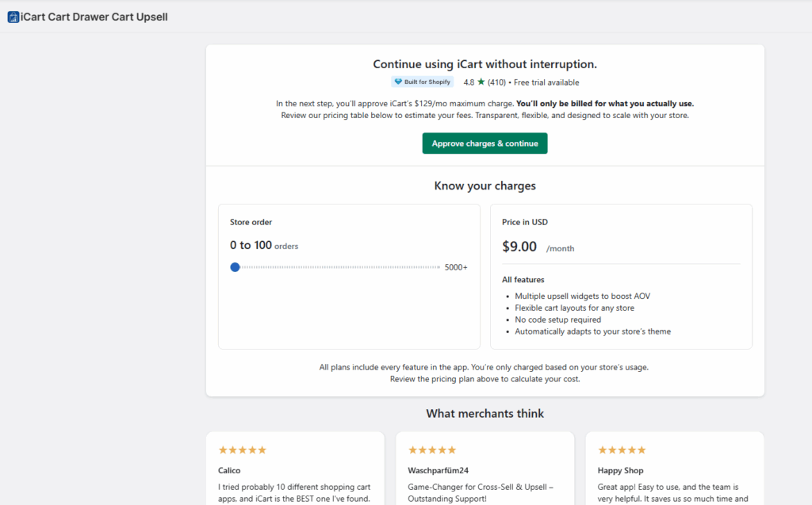This screenshot has width=812, height=505.
Task: Click the iCart Cart Drawer Cart Upsell title
Action: [x=94, y=17]
